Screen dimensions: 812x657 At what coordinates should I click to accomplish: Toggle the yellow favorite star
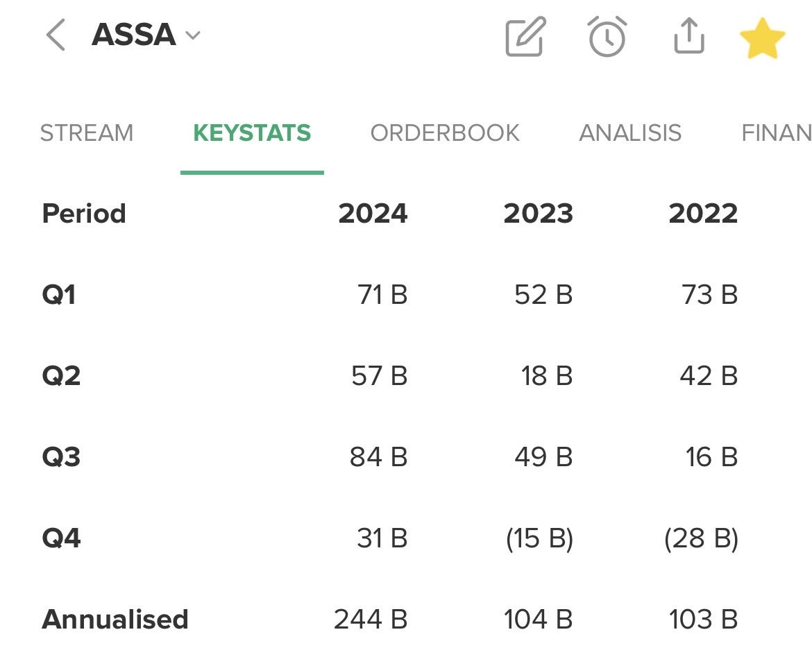coord(762,38)
